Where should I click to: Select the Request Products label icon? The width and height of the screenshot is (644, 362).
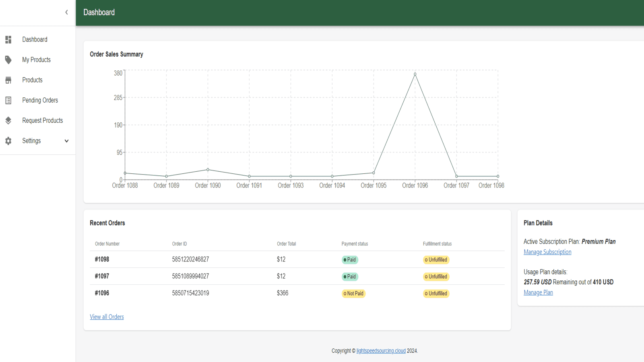8,120
